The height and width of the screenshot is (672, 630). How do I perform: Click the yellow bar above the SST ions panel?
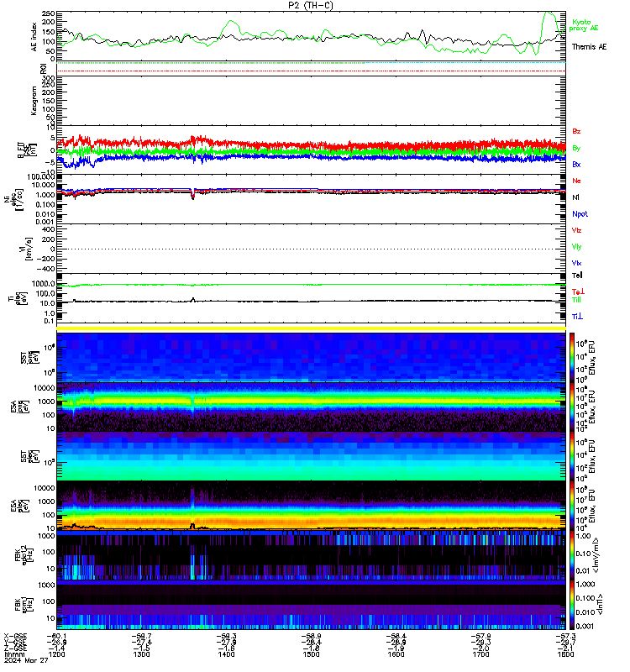coord(311,328)
